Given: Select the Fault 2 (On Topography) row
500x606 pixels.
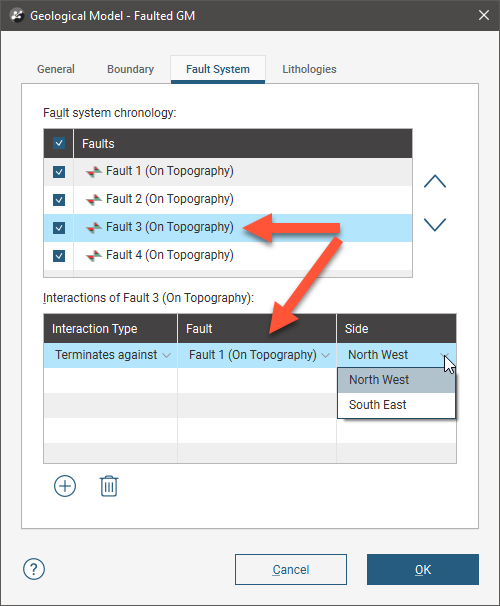Looking at the screenshot, I should coord(228,200).
